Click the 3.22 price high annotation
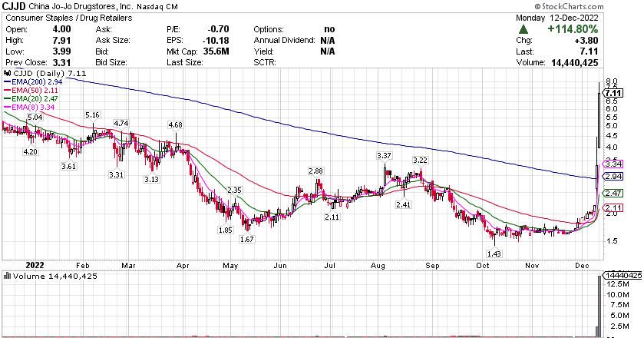 coord(420,161)
